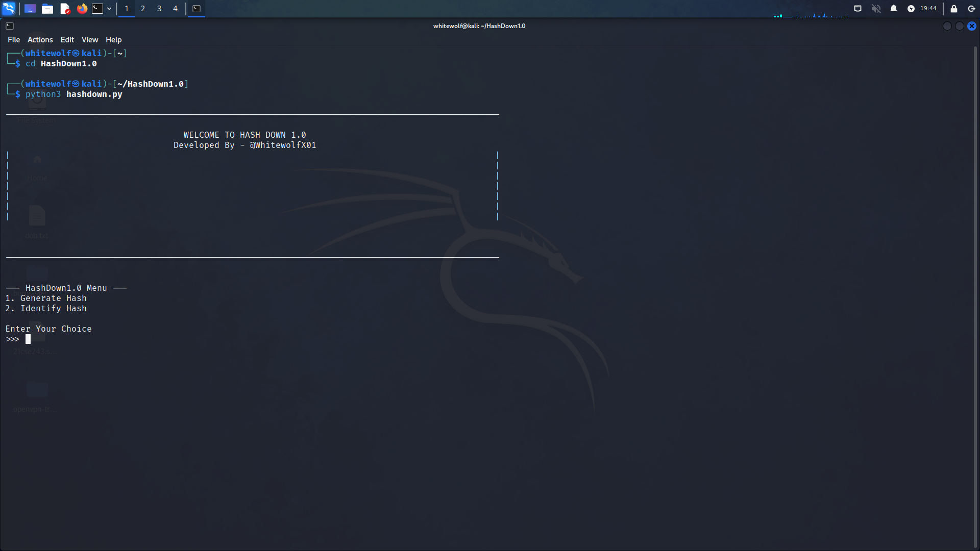Viewport: 980px width, 551px height.
Task: Click the '1. Generate Hash' menu line
Action: (46, 298)
